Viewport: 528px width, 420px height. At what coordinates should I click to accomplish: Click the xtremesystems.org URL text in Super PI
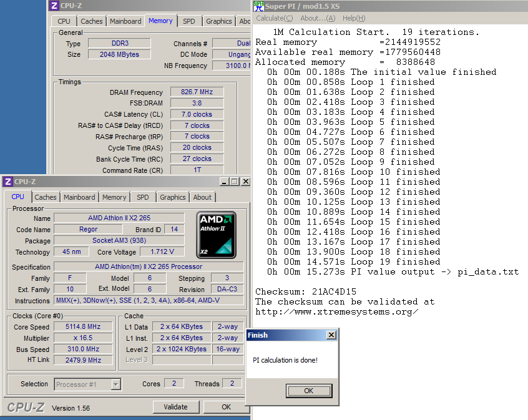(337, 312)
